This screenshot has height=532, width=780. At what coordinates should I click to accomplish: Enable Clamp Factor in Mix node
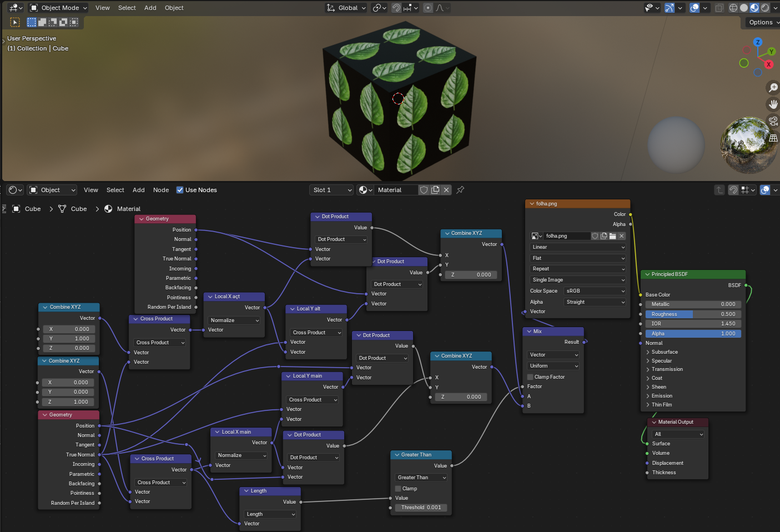pos(530,377)
